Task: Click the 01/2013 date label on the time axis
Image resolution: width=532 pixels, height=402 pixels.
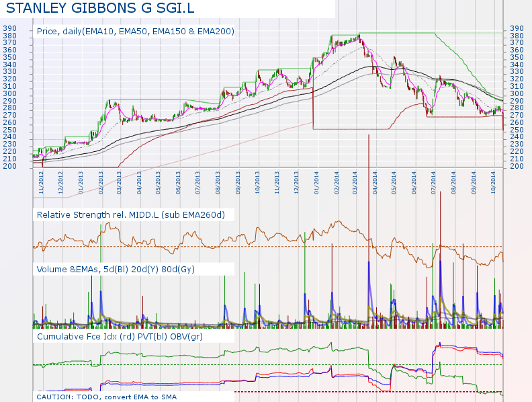Action: [x=81, y=183]
